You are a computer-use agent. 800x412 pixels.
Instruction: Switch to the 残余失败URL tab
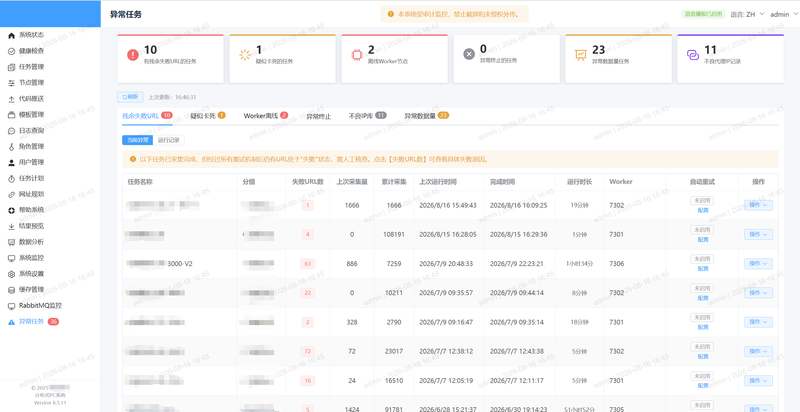tap(147, 116)
